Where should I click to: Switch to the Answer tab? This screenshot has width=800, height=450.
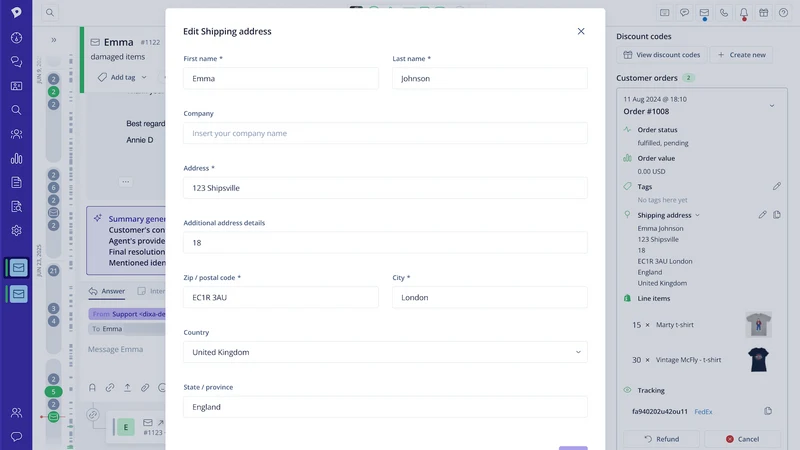click(x=107, y=291)
